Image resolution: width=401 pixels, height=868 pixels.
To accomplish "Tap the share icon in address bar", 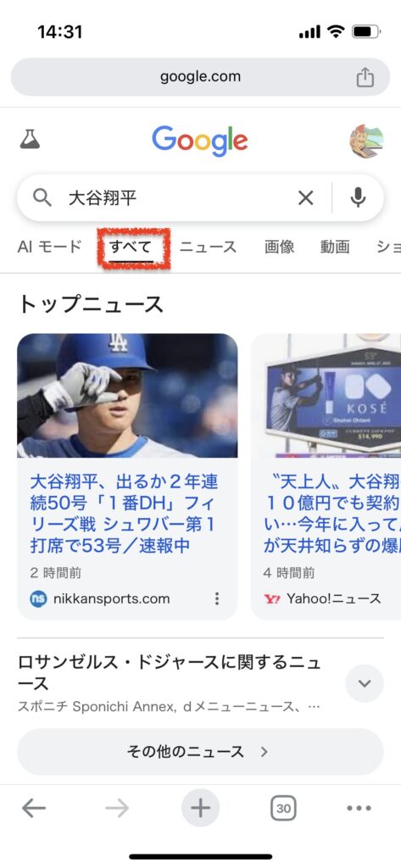I will tap(365, 77).
